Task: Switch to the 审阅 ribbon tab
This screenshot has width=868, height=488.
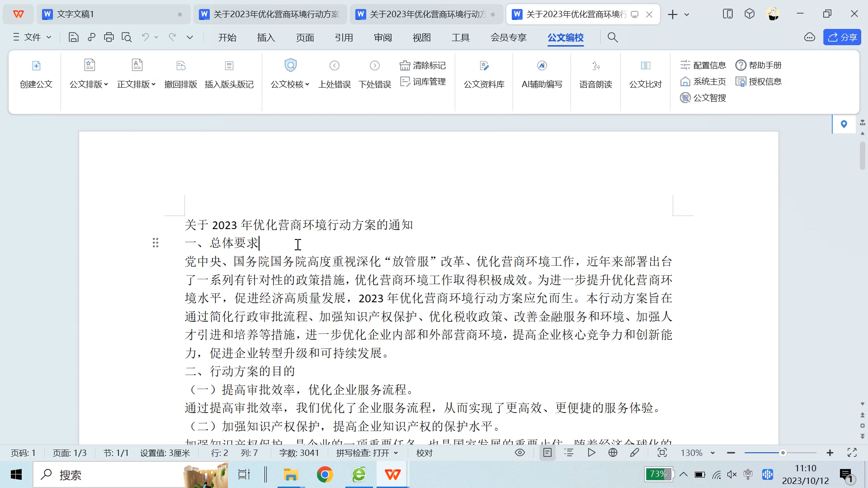Action: pyautogui.click(x=382, y=38)
